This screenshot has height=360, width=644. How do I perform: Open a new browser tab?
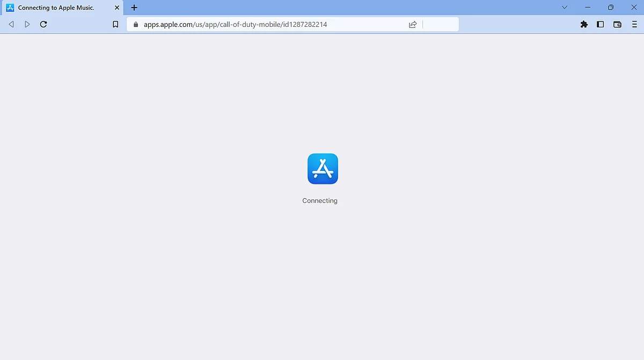[134, 8]
